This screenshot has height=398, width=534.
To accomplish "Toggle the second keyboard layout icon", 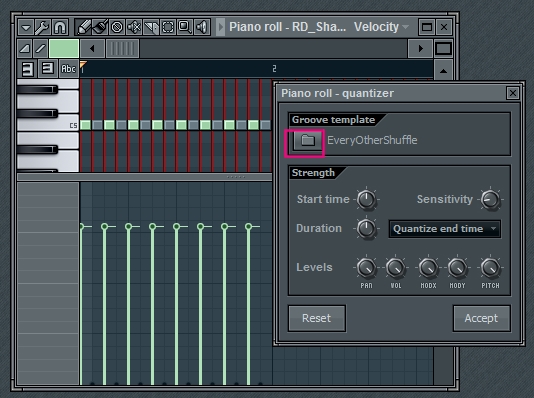I will pos(47,68).
